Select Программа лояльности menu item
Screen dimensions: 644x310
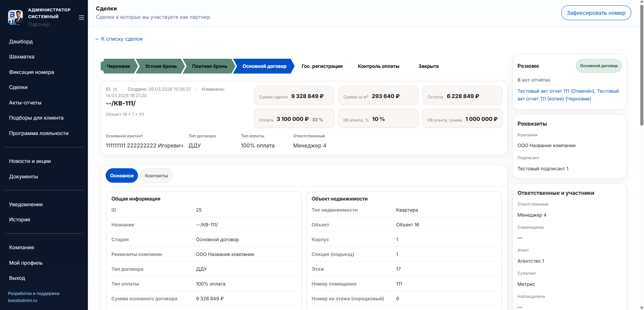pyautogui.click(x=39, y=133)
